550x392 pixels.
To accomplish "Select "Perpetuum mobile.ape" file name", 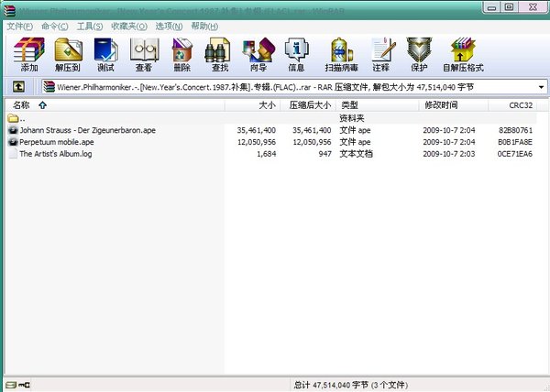I will click(57, 142).
